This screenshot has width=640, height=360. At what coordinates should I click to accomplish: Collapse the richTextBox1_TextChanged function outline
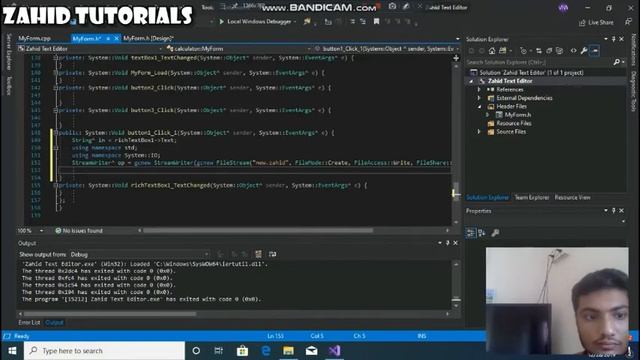click(56, 185)
